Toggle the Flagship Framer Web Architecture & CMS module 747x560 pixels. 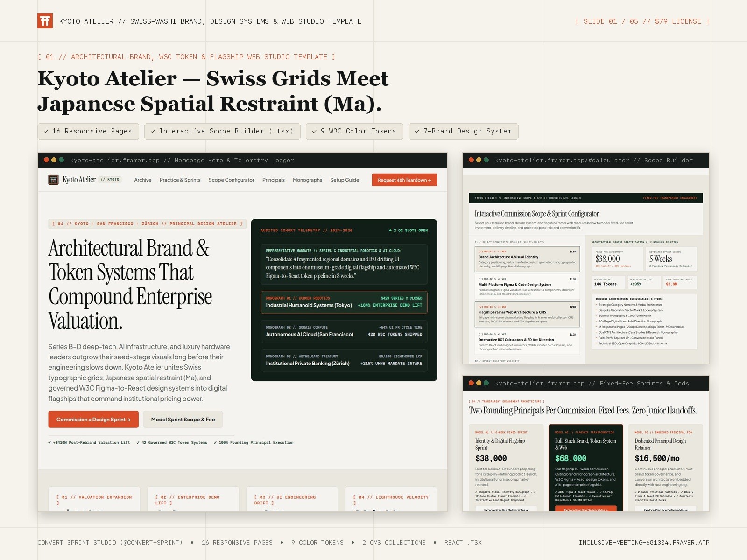(527, 314)
